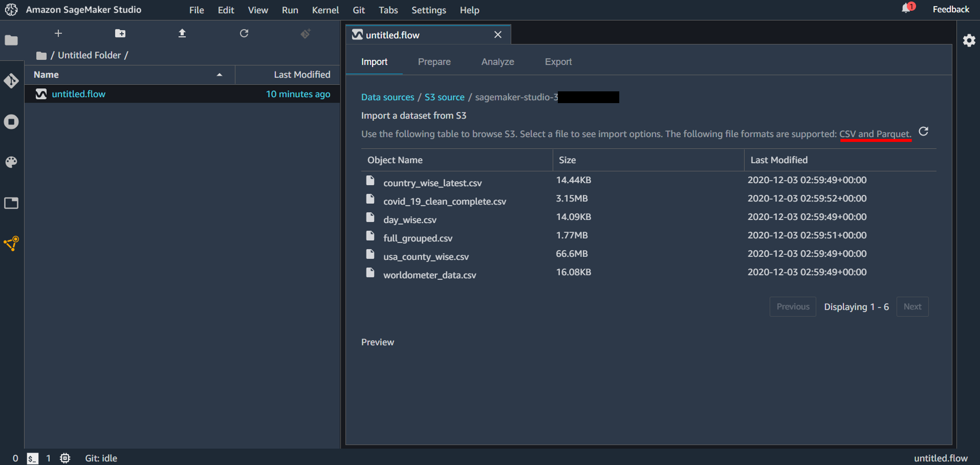
Task: Open the Settings menu
Action: pos(429,10)
